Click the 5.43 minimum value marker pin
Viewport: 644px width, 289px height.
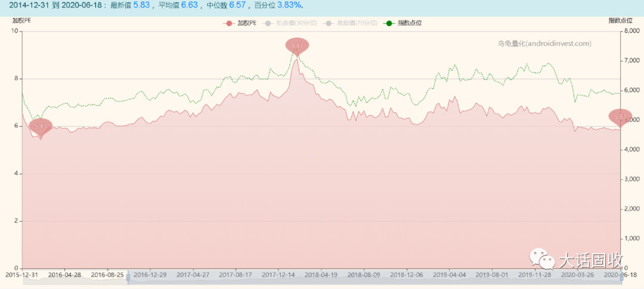[x=41, y=126]
